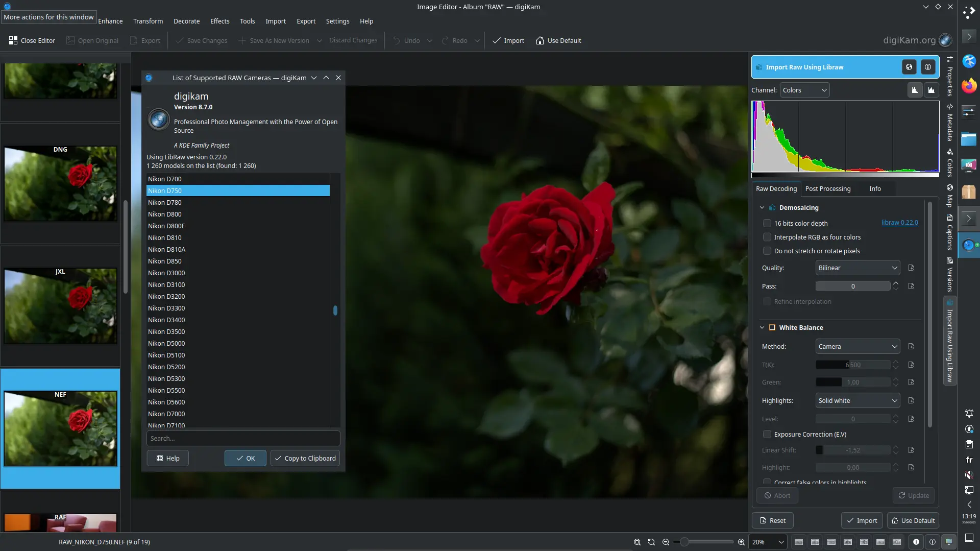This screenshot has width=980, height=551.
Task: Click the zoom-in magnifier in the status bar
Action: pyautogui.click(x=742, y=542)
